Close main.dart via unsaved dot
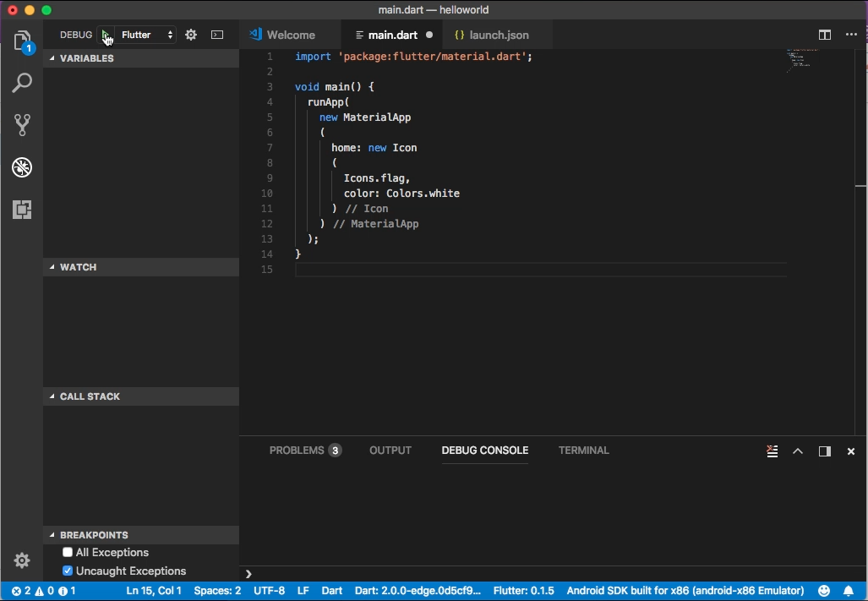This screenshot has width=868, height=601. [429, 35]
